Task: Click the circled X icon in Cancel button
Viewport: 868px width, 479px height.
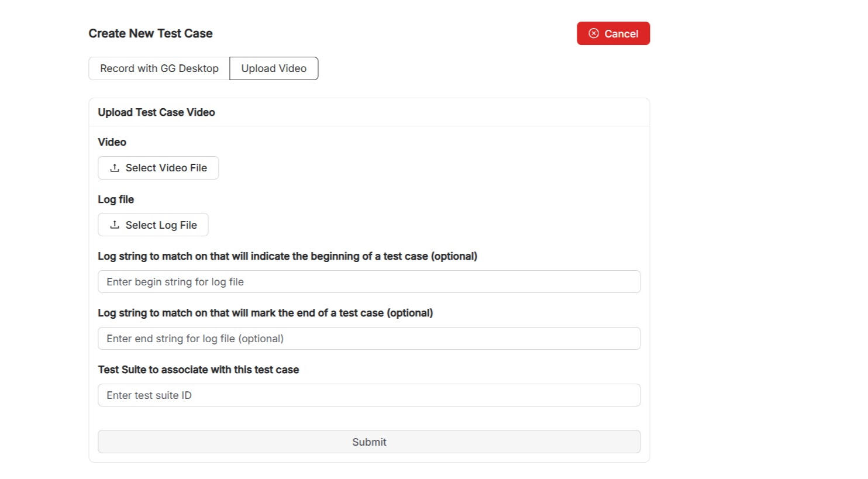Action: pos(594,33)
